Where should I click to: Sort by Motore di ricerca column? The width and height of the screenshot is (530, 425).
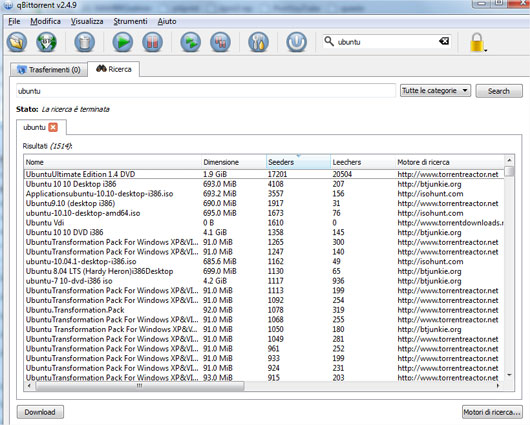point(450,162)
